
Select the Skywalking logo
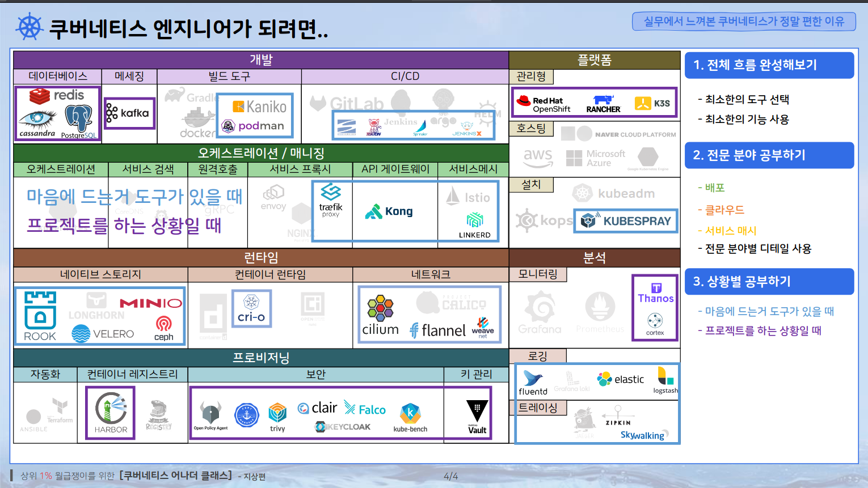(x=644, y=435)
